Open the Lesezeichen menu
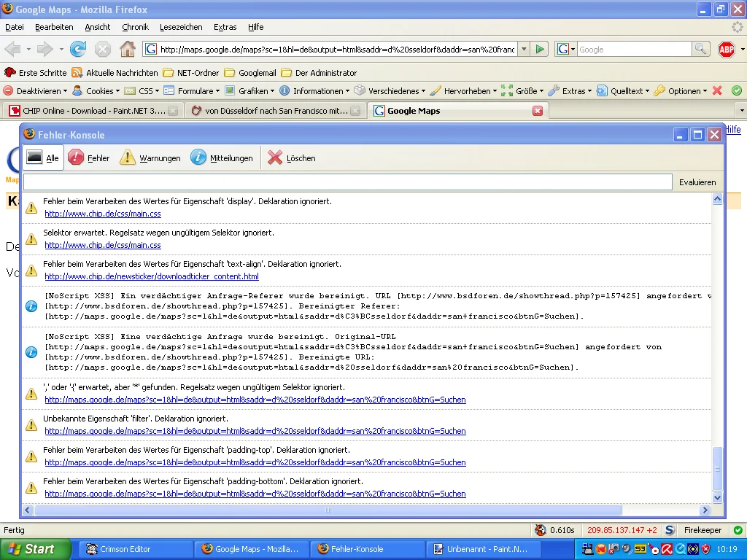This screenshot has width=747, height=560. (181, 27)
